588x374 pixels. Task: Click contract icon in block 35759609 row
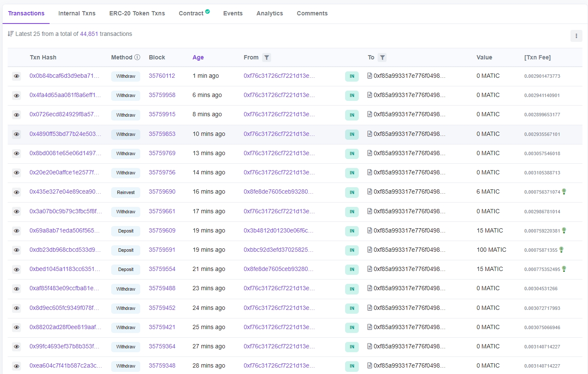[x=369, y=230]
